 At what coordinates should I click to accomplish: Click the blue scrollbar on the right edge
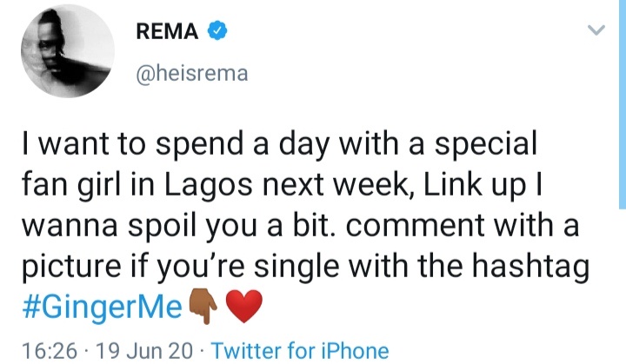tap(622, 104)
